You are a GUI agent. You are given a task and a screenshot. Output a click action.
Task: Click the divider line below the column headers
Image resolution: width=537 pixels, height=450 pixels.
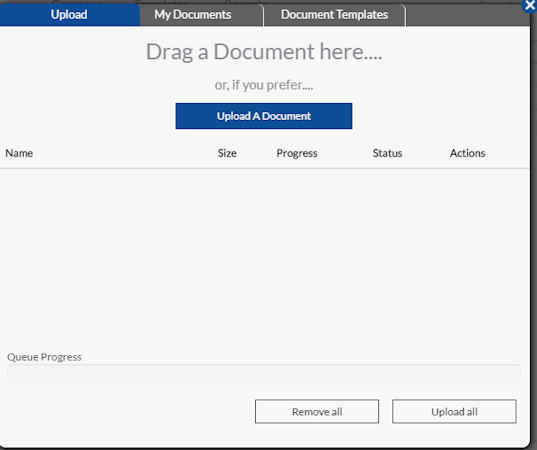(265, 168)
